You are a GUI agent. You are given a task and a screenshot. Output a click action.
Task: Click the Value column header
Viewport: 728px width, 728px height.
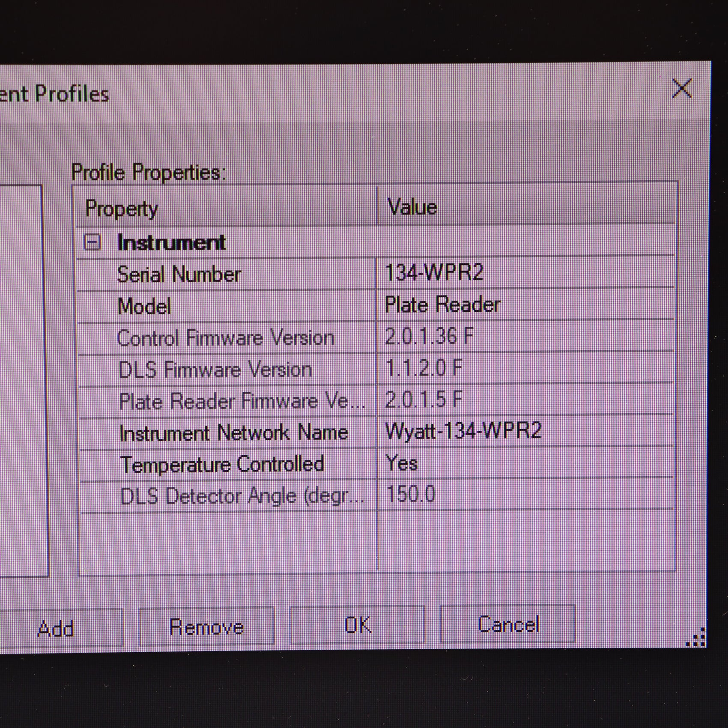(411, 209)
